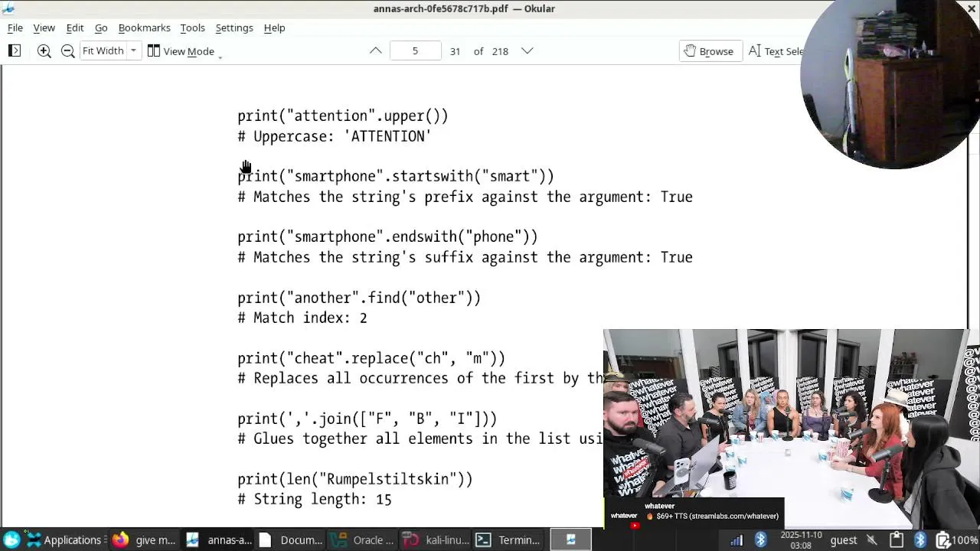Screen dimensions: 980x551
Task: Click the blue circular launcher icon
Action: coord(11,540)
